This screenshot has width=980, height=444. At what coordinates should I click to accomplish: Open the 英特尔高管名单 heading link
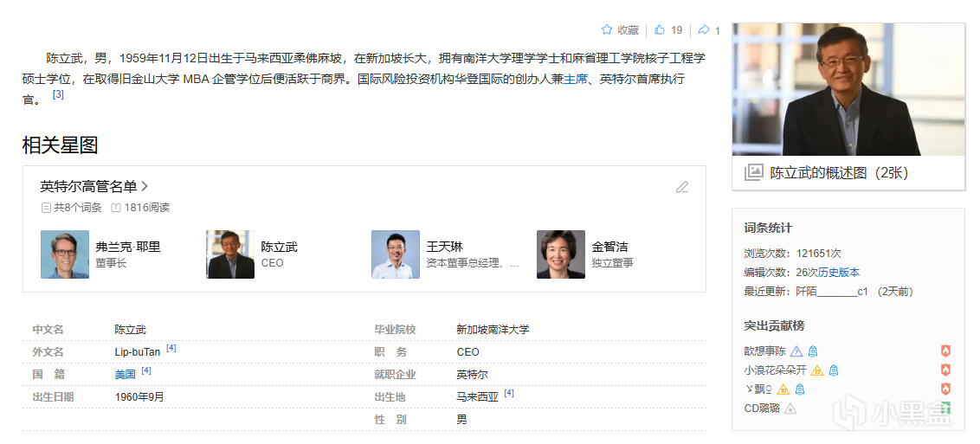(x=89, y=186)
